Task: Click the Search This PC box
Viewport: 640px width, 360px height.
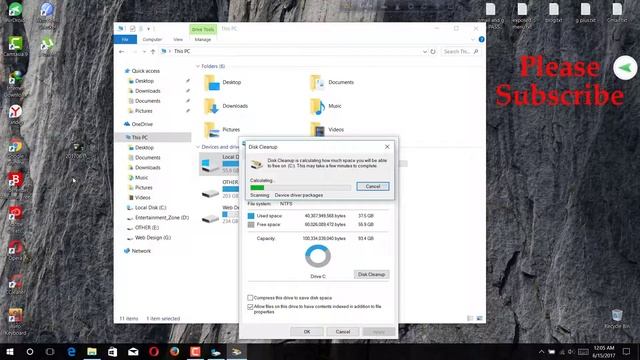Action: [460, 51]
